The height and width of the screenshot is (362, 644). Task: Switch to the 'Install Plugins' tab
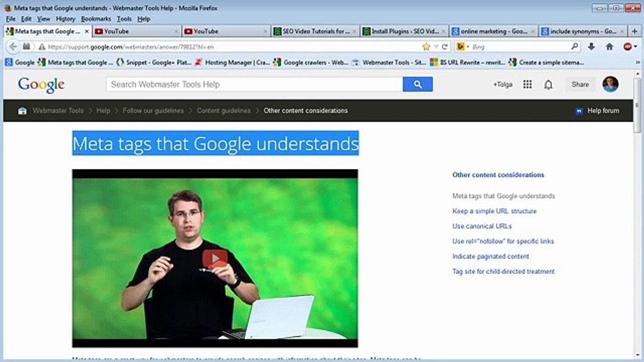(405, 31)
